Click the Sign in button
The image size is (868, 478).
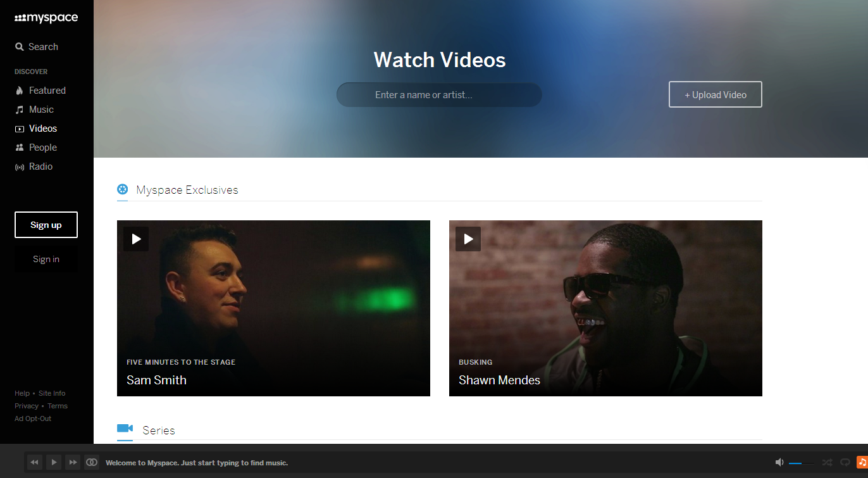46,259
